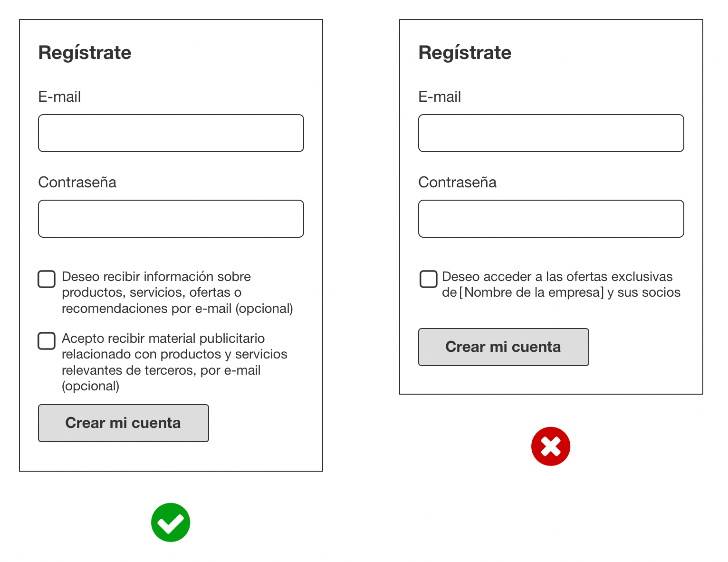Click the 'Contraseña' label in the single-checkbox form

[458, 182]
